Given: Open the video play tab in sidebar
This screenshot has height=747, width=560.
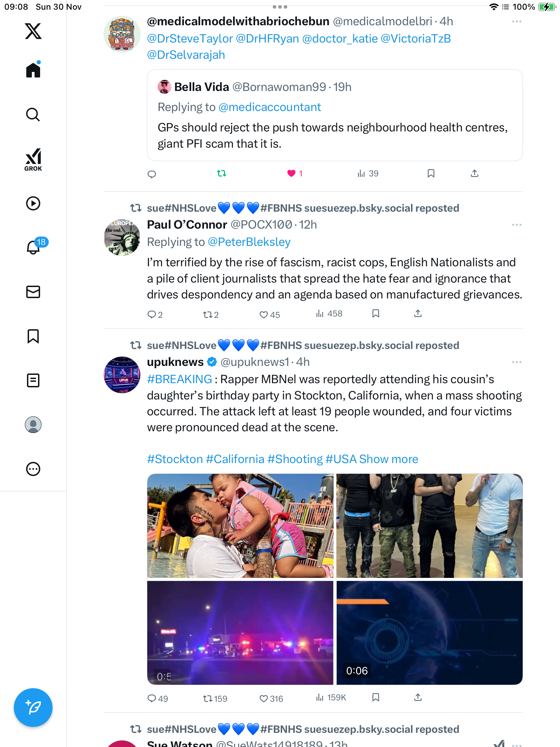Looking at the screenshot, I should coord(33,203).
